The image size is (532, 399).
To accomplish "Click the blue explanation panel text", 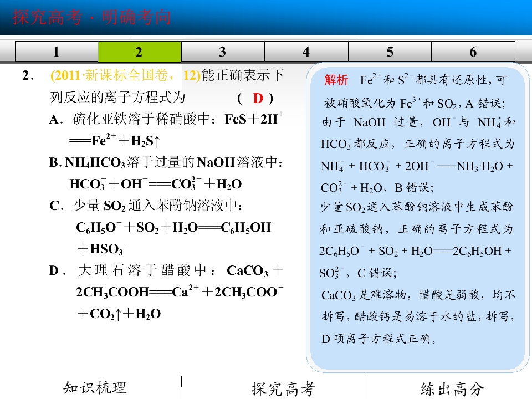I will (x=418, y=209).
